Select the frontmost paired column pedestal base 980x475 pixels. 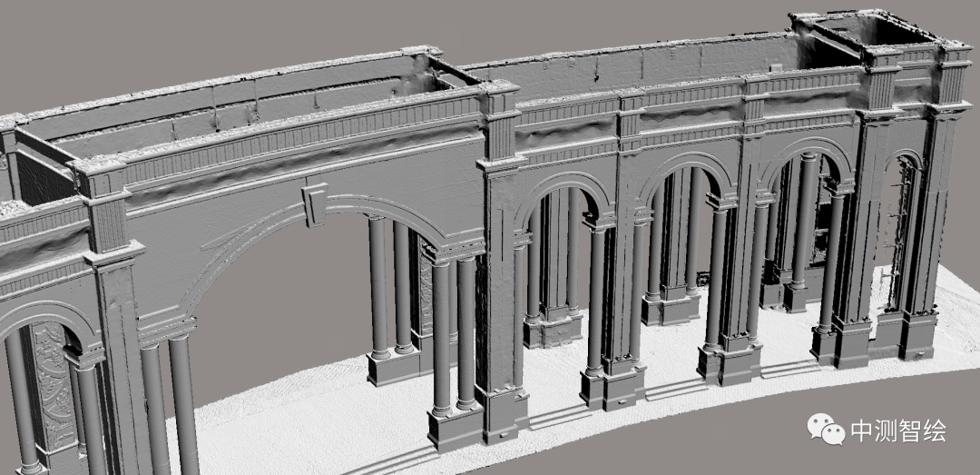456,429
